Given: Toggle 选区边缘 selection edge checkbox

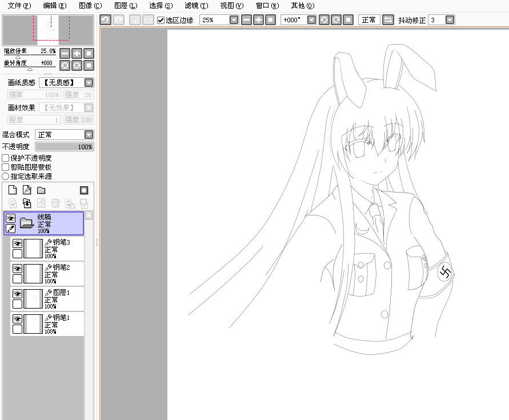Looking at the screenshot, I should (x=161, y=20).
